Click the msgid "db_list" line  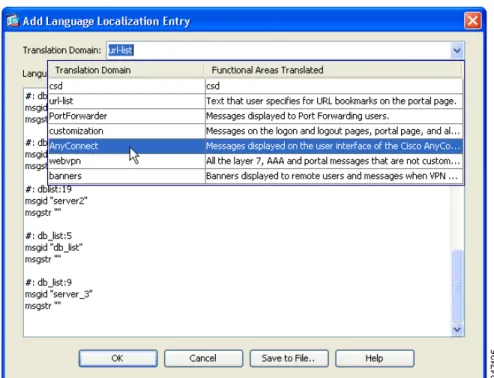tap(54, 248)
